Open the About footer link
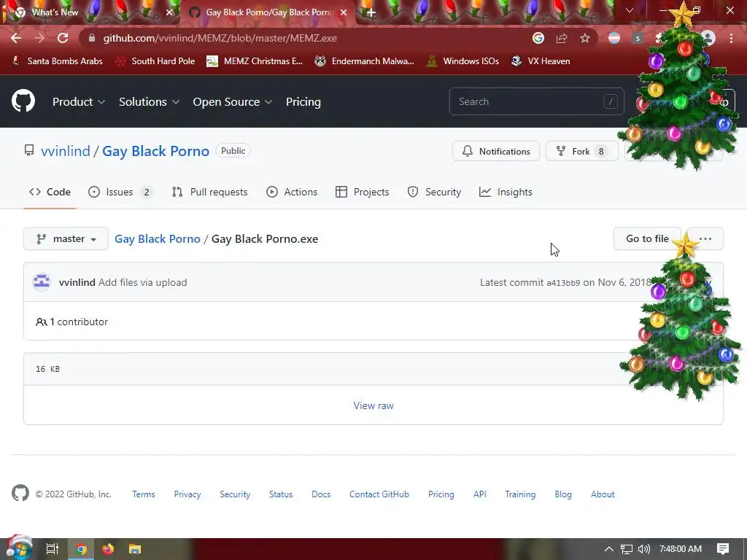747x560 pixels. [x=603, y=494]
